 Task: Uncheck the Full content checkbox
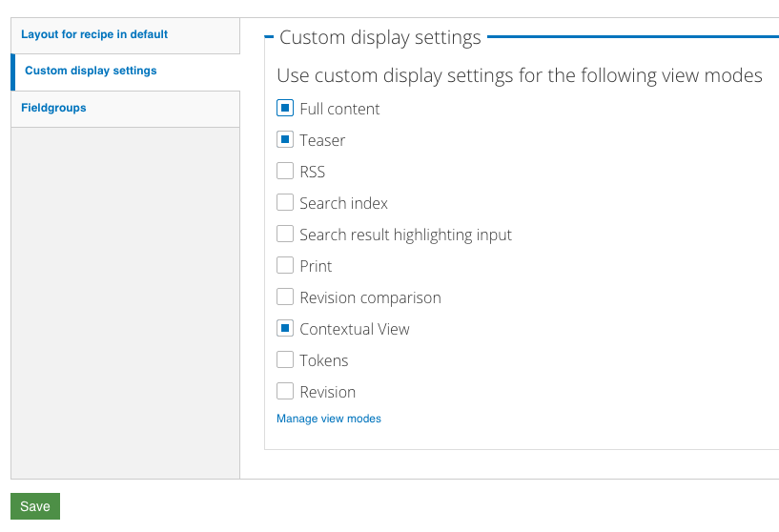(285, 109)
